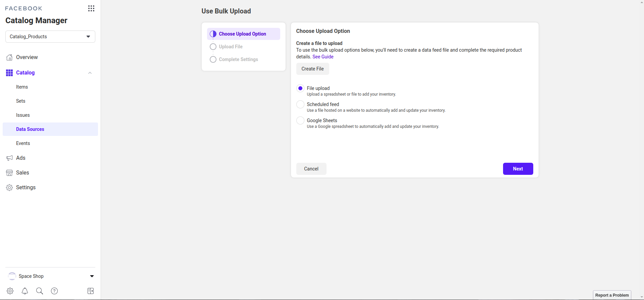Toggle the sidebar collapse panel icon
This screenshot has width=644, height=300.
point(91,291)
